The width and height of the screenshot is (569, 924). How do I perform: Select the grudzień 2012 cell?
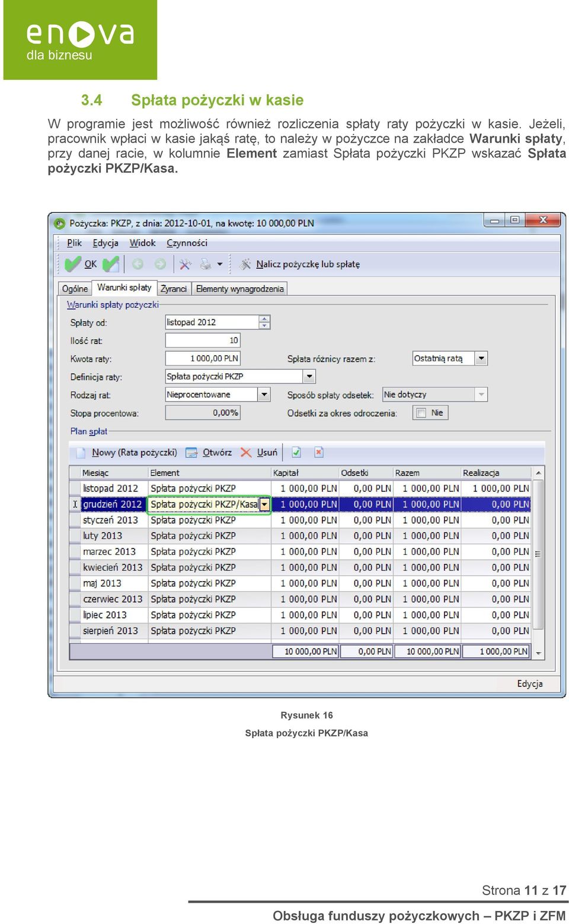[114, 505]
